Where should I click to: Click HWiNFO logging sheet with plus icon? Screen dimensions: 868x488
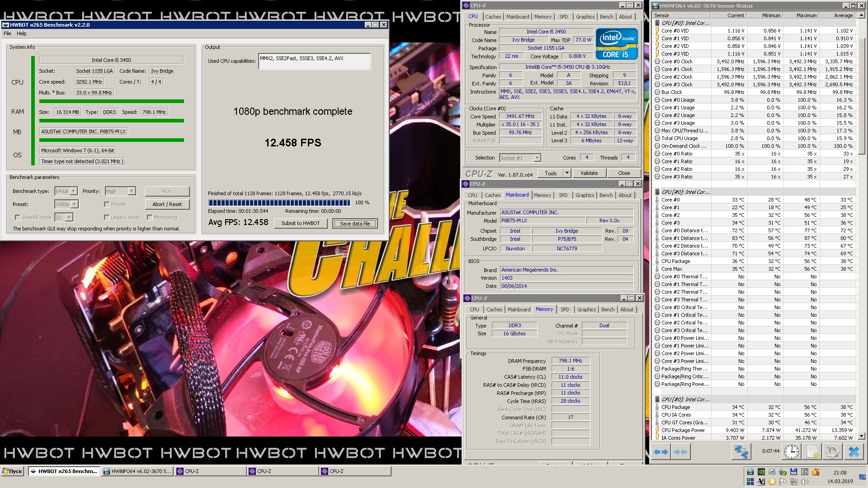click(812, 451)
